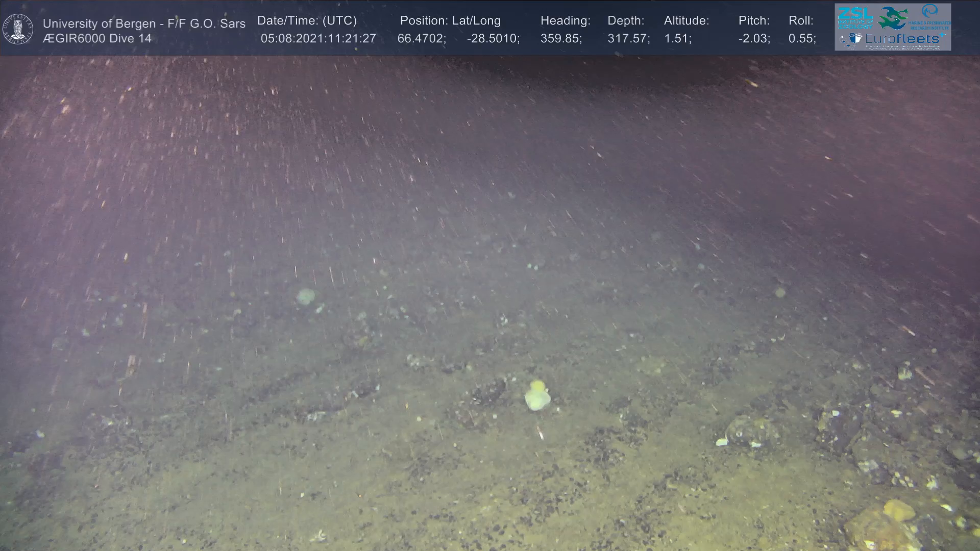Screen dimensions: 980x551
Task: Click the Roll value 0.55
Action: point(801,39)
